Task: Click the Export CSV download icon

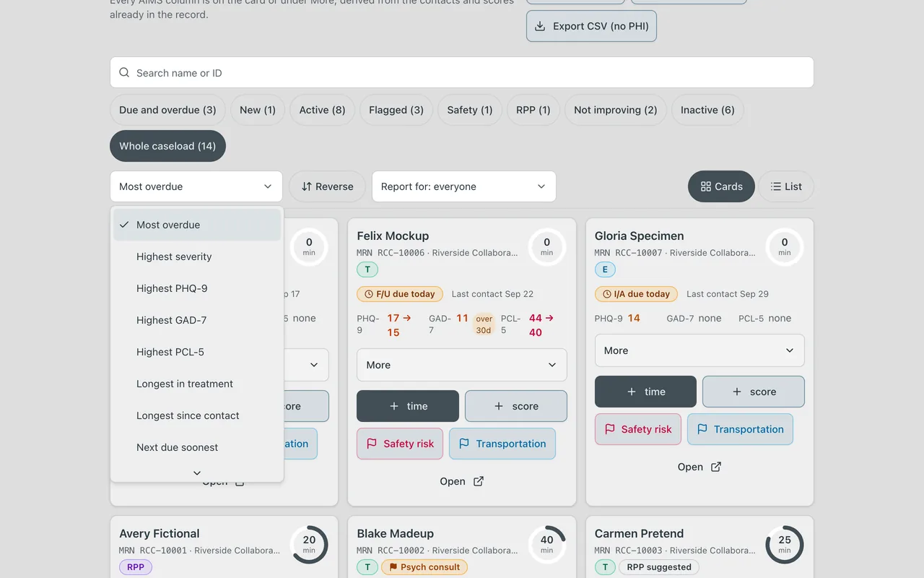Action: [x=540, y=26]
